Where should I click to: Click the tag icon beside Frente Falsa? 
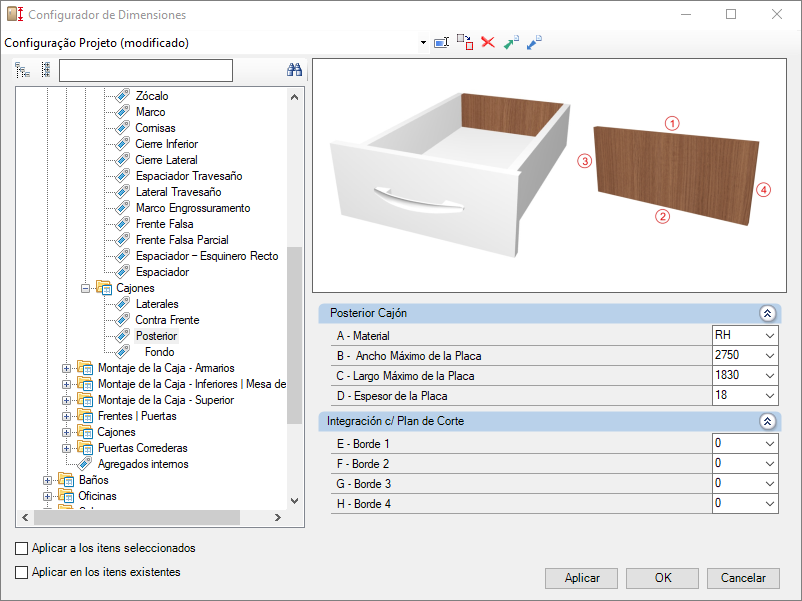[122, 224]
